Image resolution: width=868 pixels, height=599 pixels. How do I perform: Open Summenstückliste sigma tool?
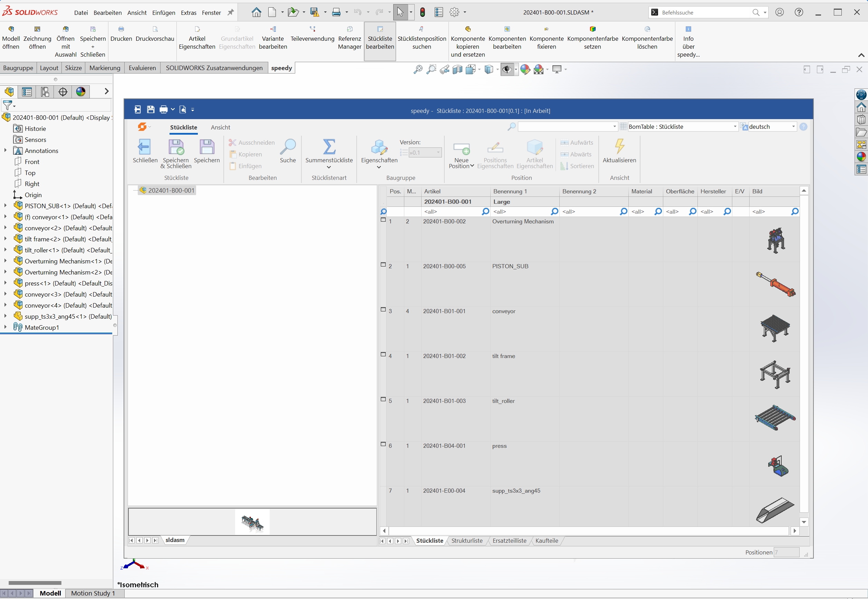(329, 147)
